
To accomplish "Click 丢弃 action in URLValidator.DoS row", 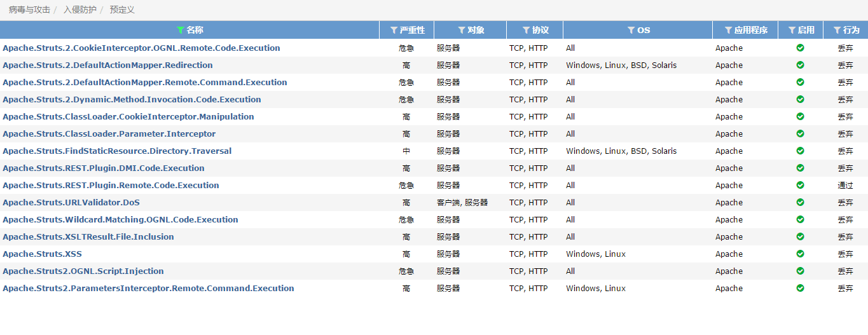I will tap(845, 202).
